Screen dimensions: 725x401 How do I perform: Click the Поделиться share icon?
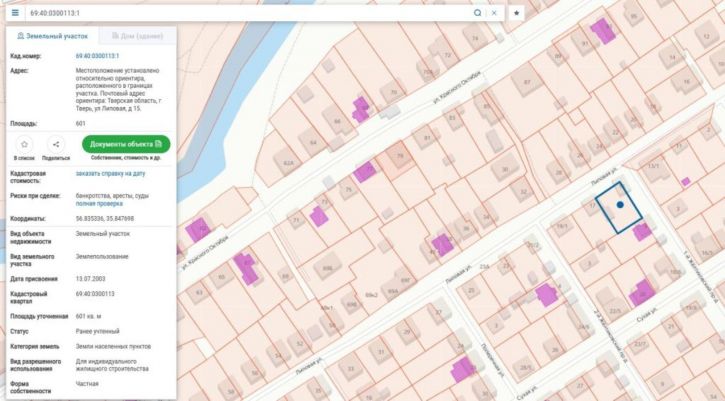coord(56,144)
